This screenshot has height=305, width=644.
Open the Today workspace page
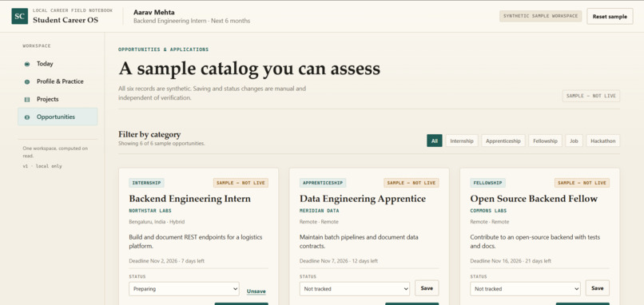[58, 64]
